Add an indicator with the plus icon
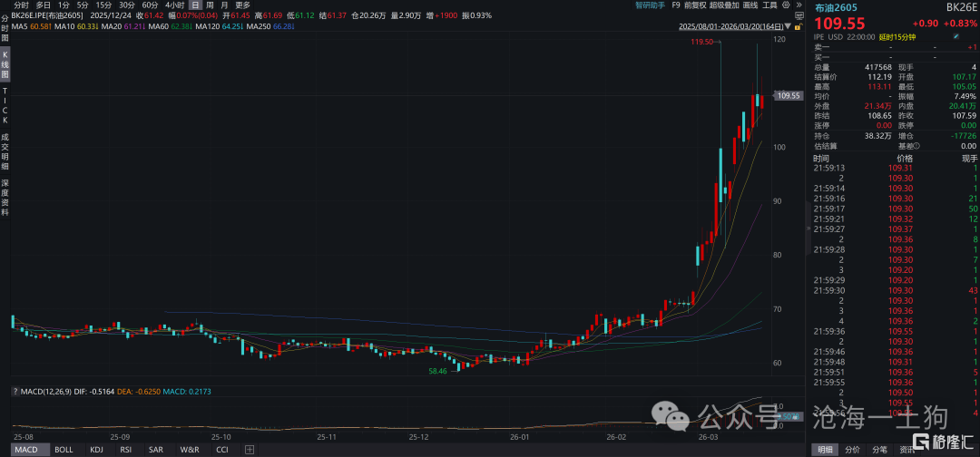This screenshot has height=457, width=980. point(249,449)
